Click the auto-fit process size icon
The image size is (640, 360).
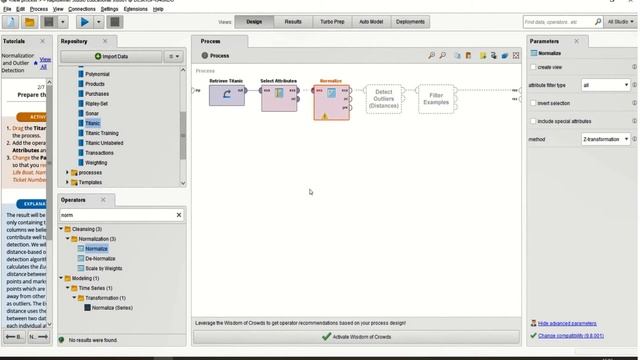(516, 56)
